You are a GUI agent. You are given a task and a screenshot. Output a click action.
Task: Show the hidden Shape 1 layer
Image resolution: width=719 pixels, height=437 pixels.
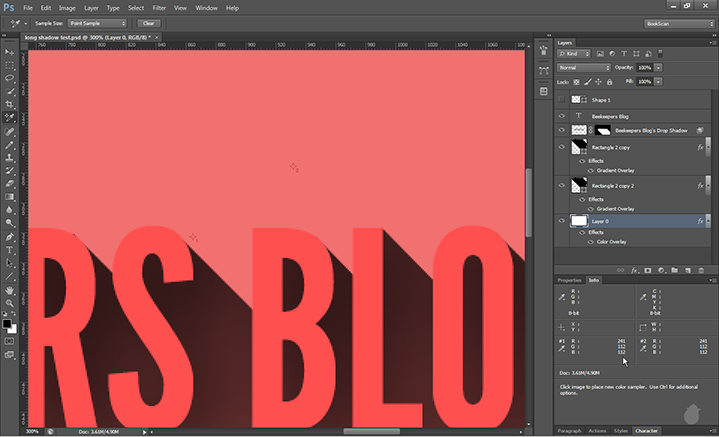pyautogui.click(x=562, y=100)
